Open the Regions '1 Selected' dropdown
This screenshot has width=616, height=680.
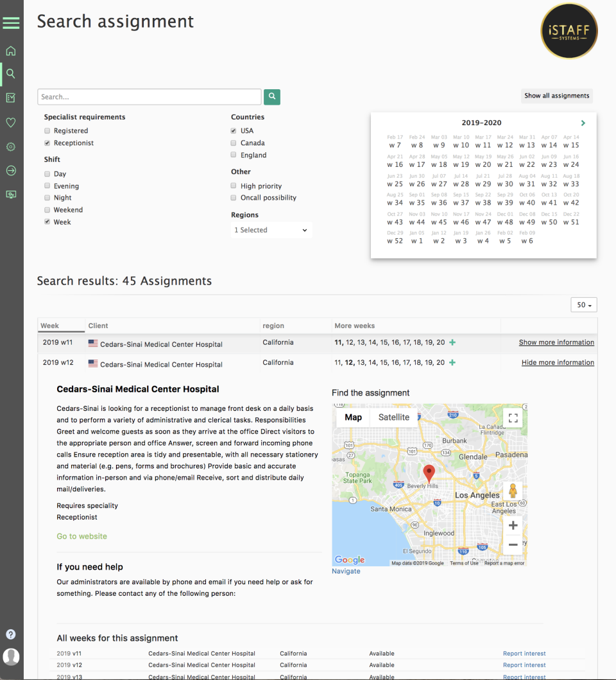click(x=271, y=230)
